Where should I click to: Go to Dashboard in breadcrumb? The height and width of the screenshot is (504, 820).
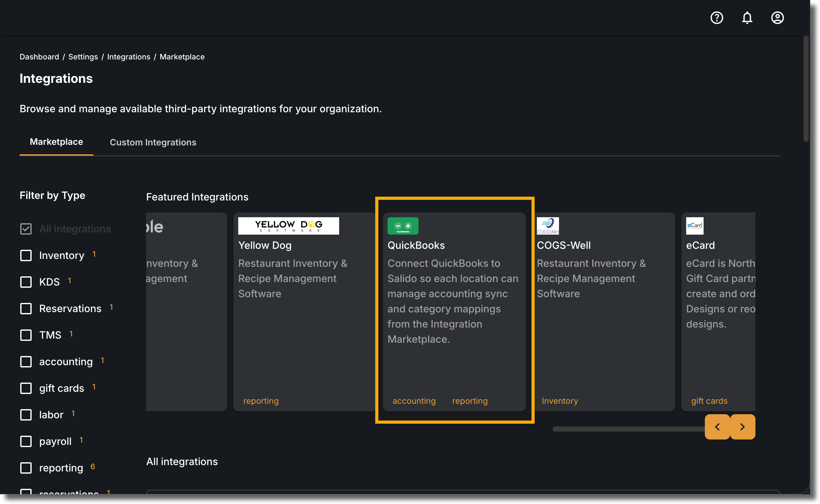click(39, 57)
